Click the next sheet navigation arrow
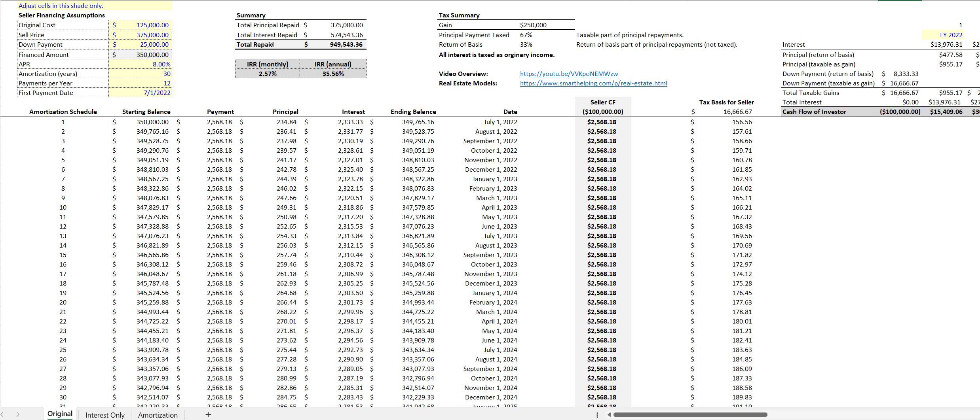This screenshot has height=420, width=980. (x=18, y=414)
